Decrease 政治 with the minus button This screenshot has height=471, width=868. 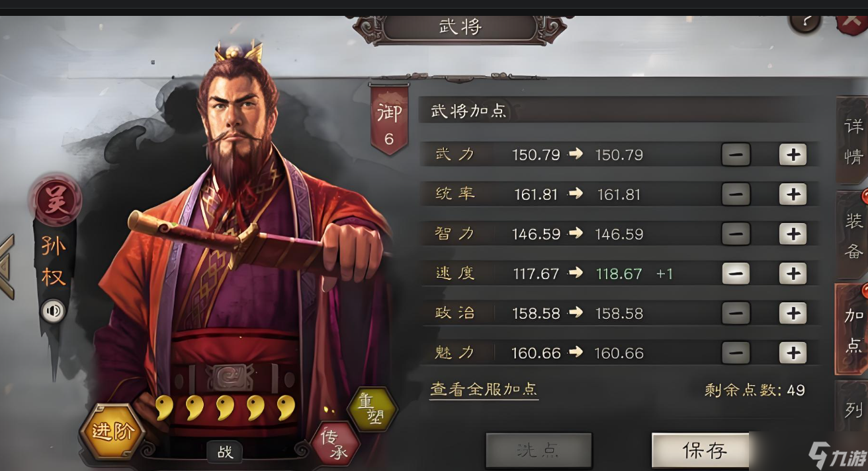pyautogui.click(x=736, y=313)
